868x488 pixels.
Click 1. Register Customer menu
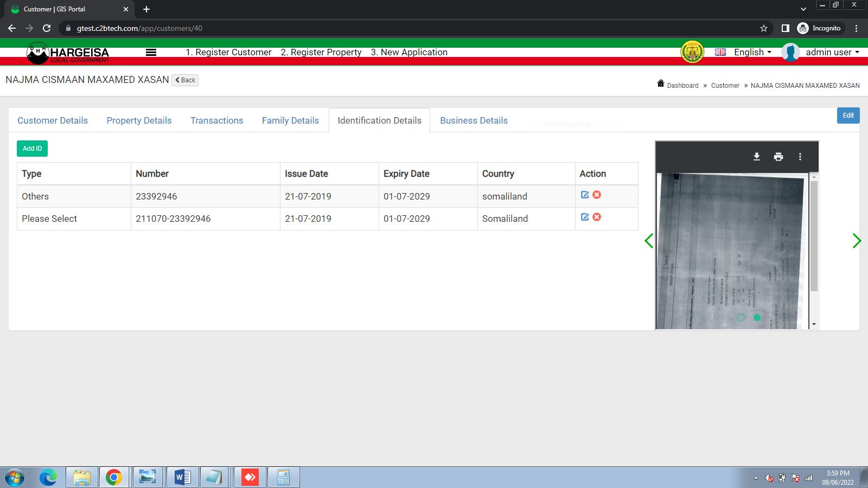pos(228,52)
